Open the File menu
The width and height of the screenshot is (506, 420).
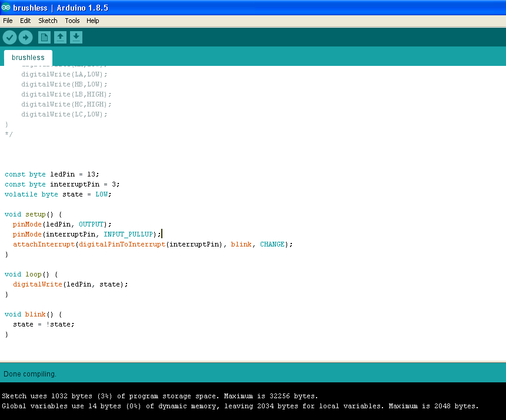pos(8,21)
